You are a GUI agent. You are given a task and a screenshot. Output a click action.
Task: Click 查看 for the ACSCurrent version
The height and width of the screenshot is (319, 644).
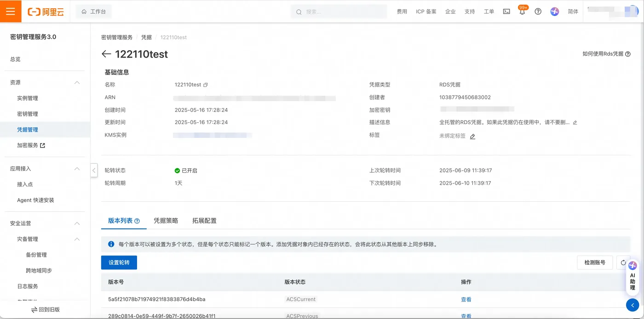coord(466,300)
